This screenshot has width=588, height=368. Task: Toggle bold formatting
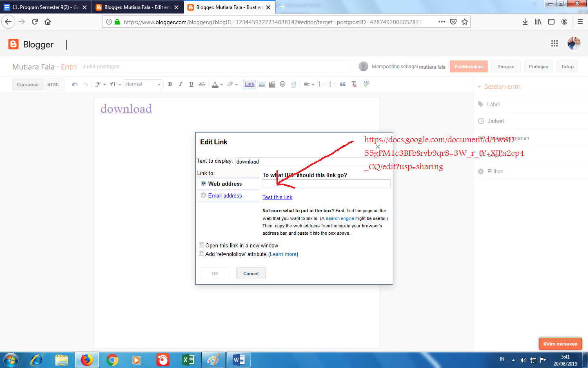170,84
